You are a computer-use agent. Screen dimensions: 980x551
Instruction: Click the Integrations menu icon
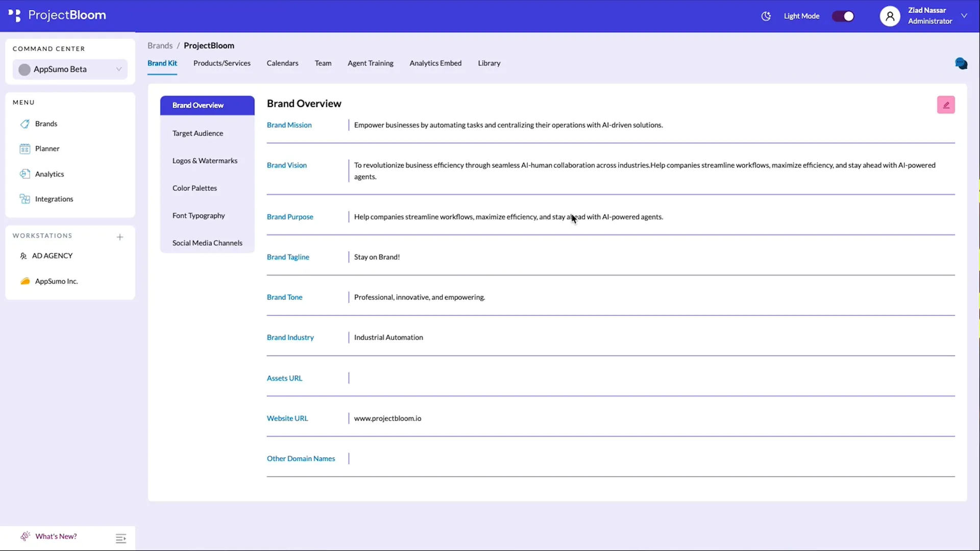(x=24, y=199)
